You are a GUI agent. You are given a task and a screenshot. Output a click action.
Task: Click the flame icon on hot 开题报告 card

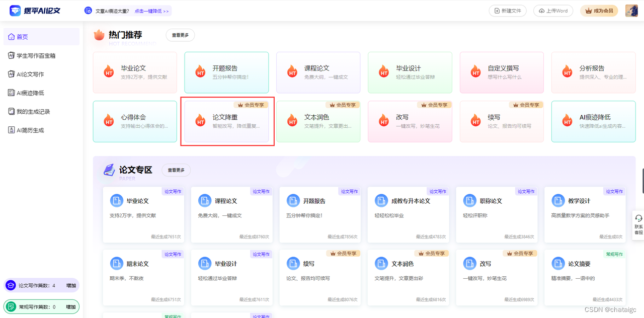click(200, 71)
